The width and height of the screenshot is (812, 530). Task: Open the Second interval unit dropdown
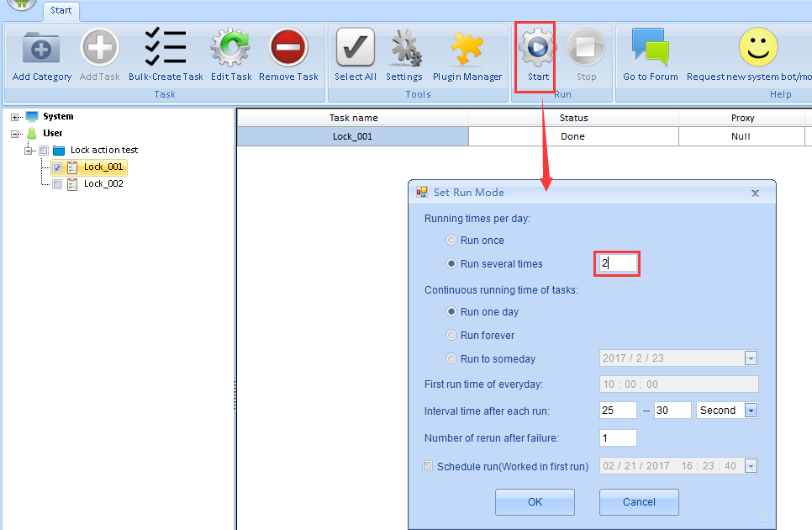[751, 411]
